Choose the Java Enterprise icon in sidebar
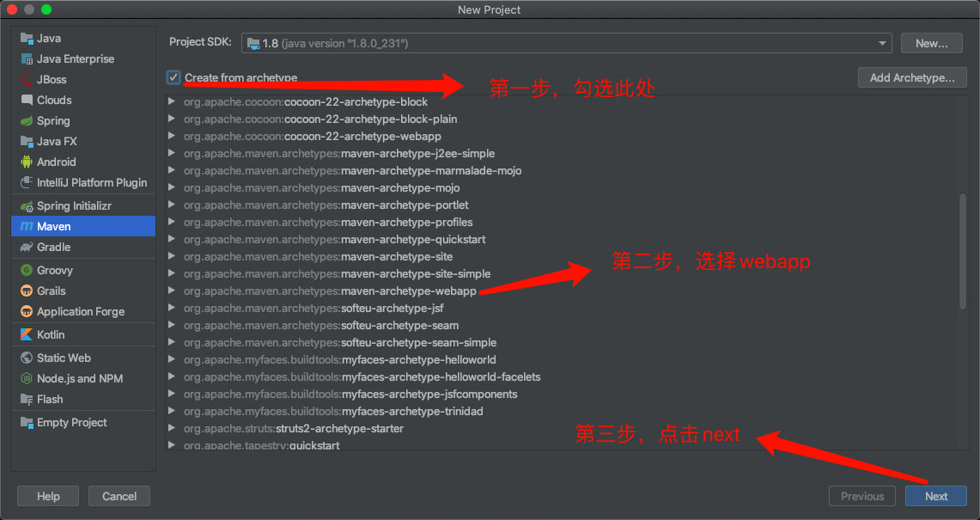The image size is (980, 520). click(27, 58)
